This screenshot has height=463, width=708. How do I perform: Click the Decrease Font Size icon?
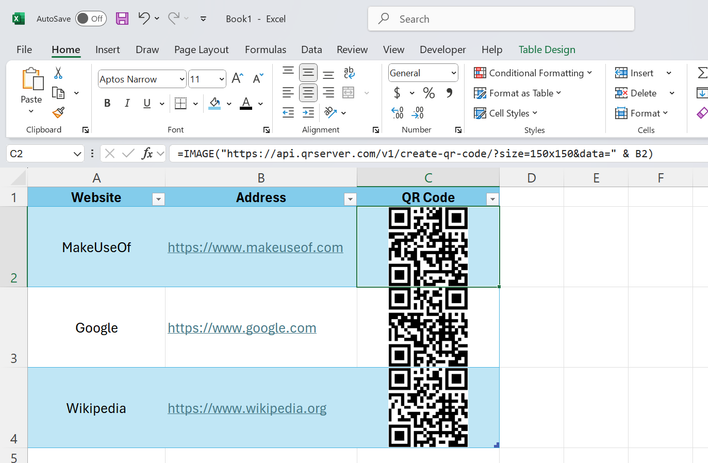pos(258,79)
